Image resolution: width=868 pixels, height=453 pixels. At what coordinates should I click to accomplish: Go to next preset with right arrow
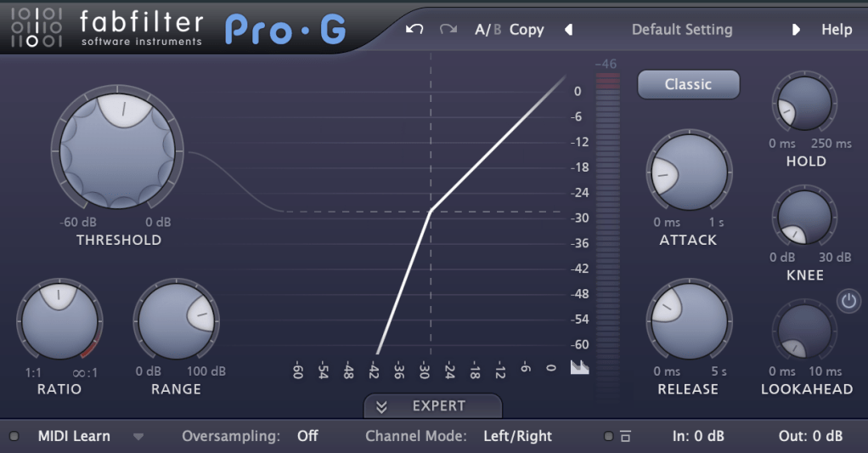(x=796, y=30)
